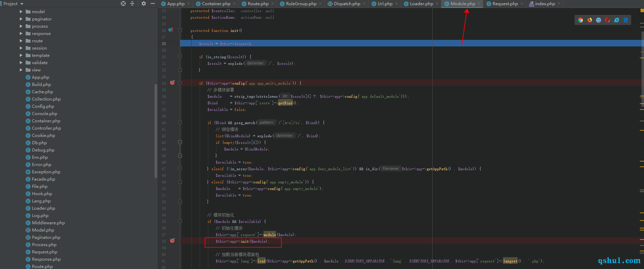This screenshot has height=269, width=644.
Task: Expand the process folder
Action: [21, 26]
